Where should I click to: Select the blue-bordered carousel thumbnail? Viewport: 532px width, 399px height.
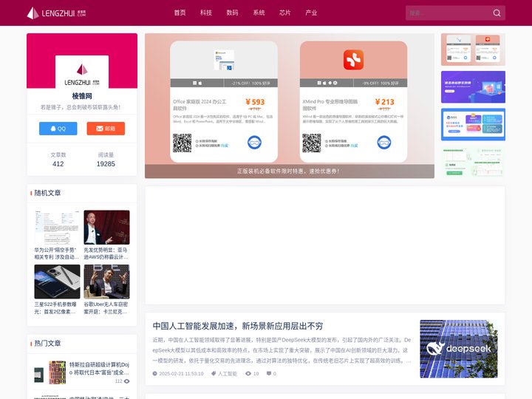click(x=473, y=125)
